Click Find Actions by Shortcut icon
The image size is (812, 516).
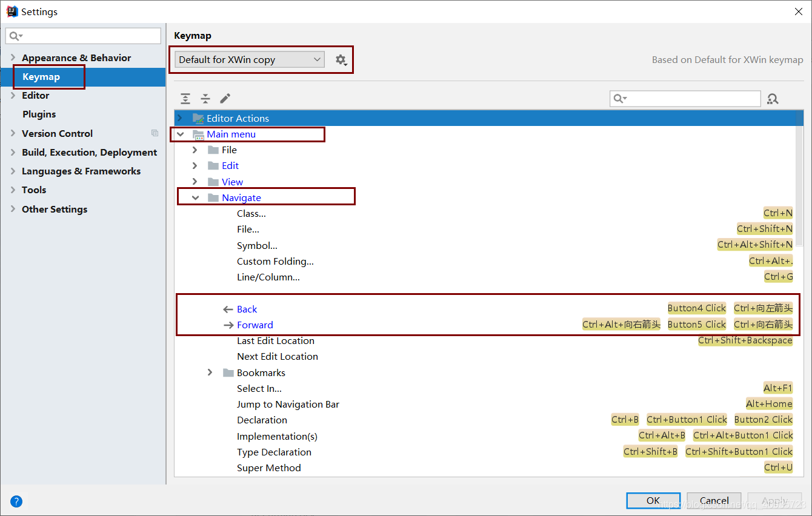click(773, 99)
